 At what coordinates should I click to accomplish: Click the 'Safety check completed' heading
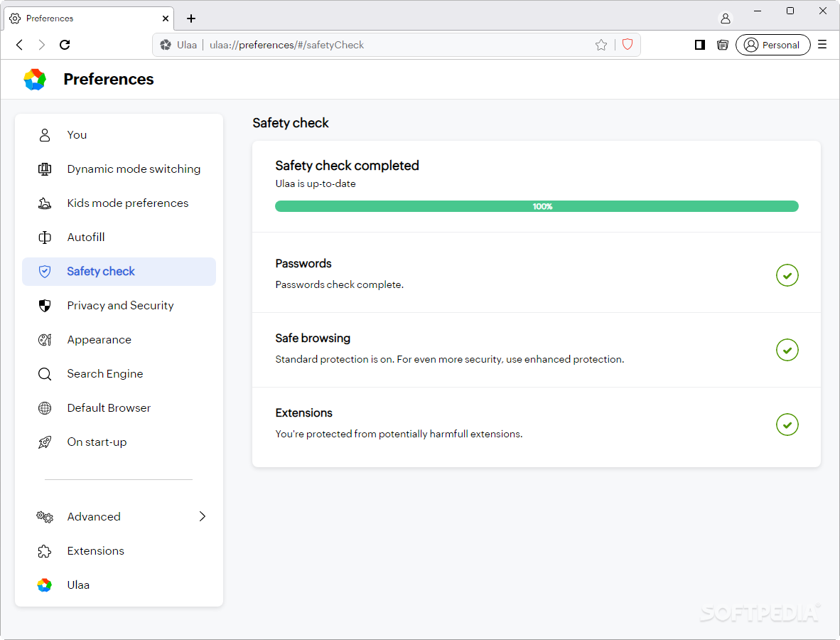point(347,166)
